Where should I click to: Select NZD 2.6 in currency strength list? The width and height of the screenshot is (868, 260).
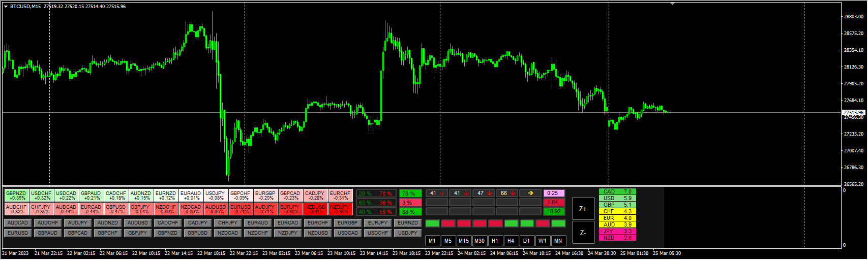[617, 238]
